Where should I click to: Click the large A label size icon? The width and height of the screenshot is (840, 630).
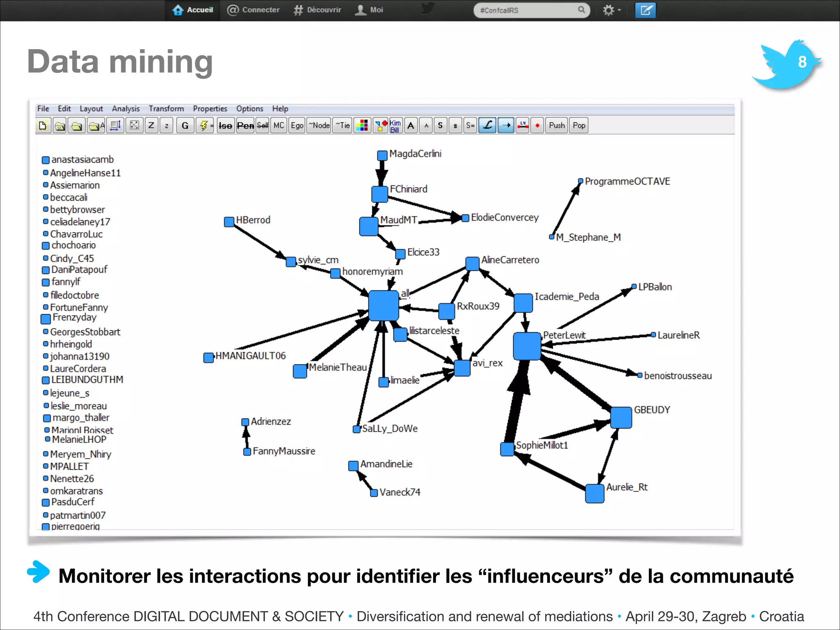pos(411,126)
